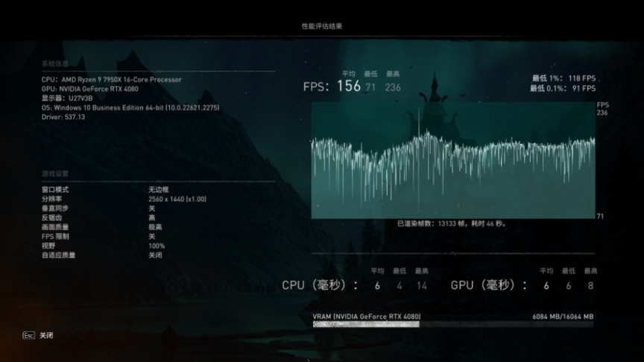This screenshot has width=644, height=362.
Task: Click the 自适应质量 setting label
Action: (x=58, y=255)
